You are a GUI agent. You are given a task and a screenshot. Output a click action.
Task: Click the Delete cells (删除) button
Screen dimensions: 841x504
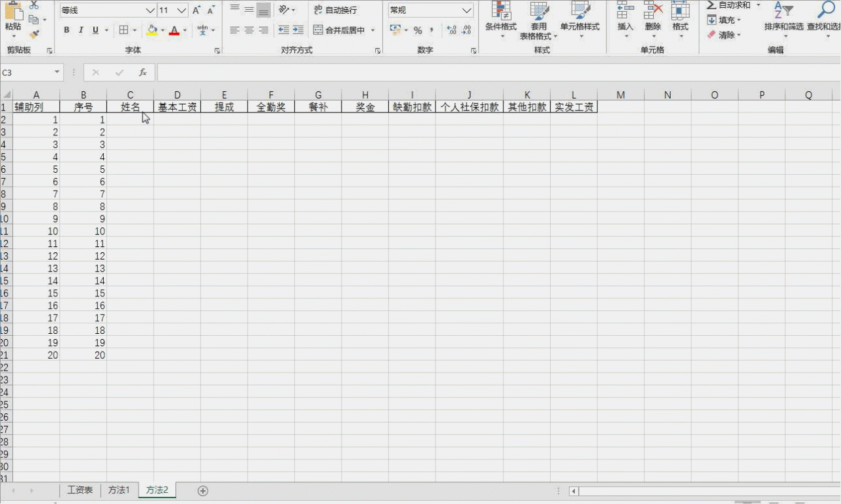pyautogui.click(x=653, y=20)
